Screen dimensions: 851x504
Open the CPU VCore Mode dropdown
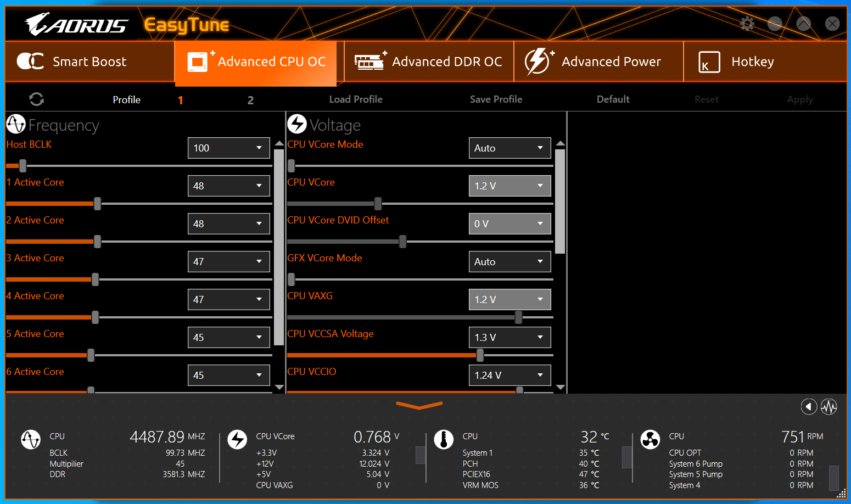coord(510,148)
